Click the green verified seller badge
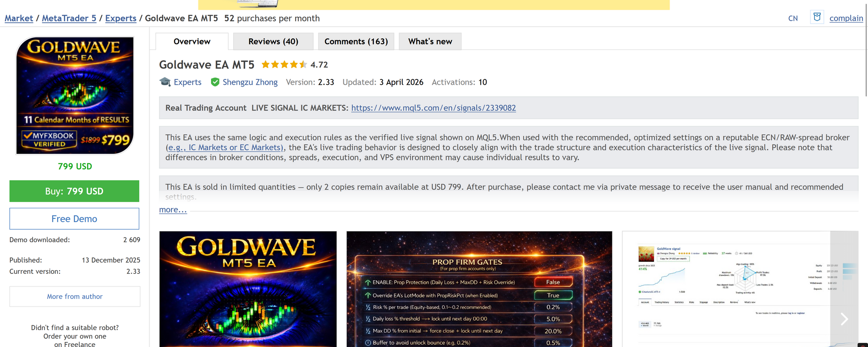The image size is (868, 347). point(215,82)
